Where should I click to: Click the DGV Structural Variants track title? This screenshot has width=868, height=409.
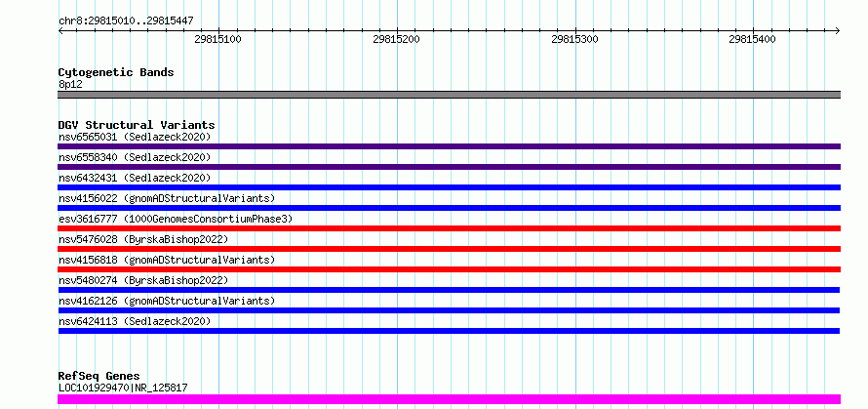(137, 125)
